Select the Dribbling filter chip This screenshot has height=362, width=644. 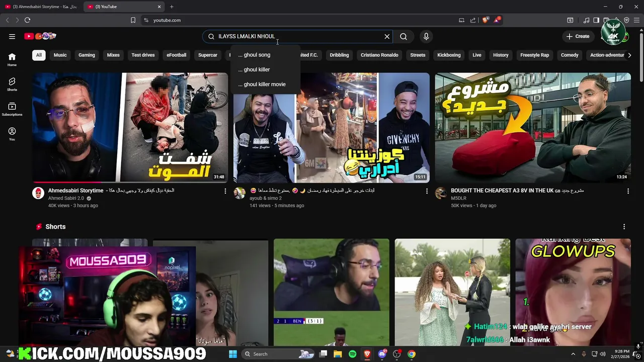coord(339,55)
